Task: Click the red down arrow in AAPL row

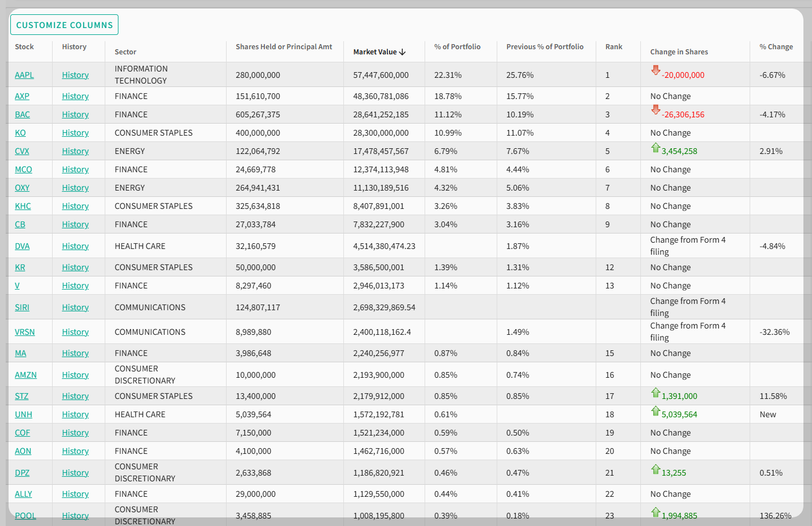Action: [656, 70]
